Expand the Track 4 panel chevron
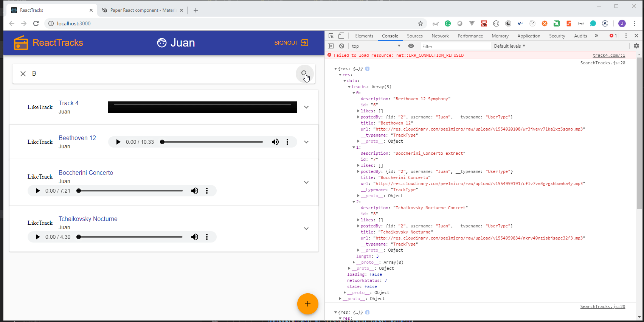 coord(306,107)
